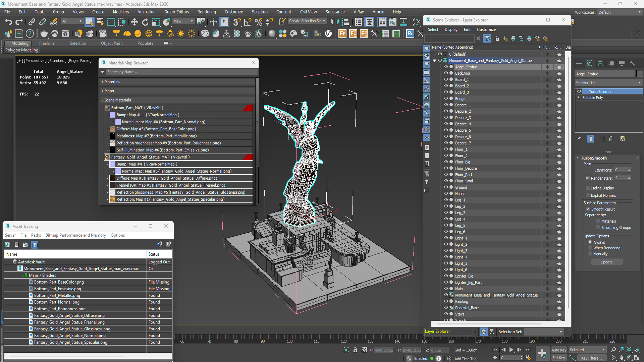
Task: Expand the Editable Poly modifier
Action: pyautogui.click(x=579, y=98)
